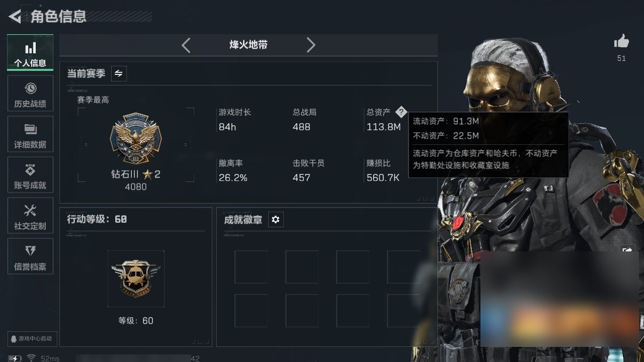Give a thumbs-up like to this profile

(621, 42)
